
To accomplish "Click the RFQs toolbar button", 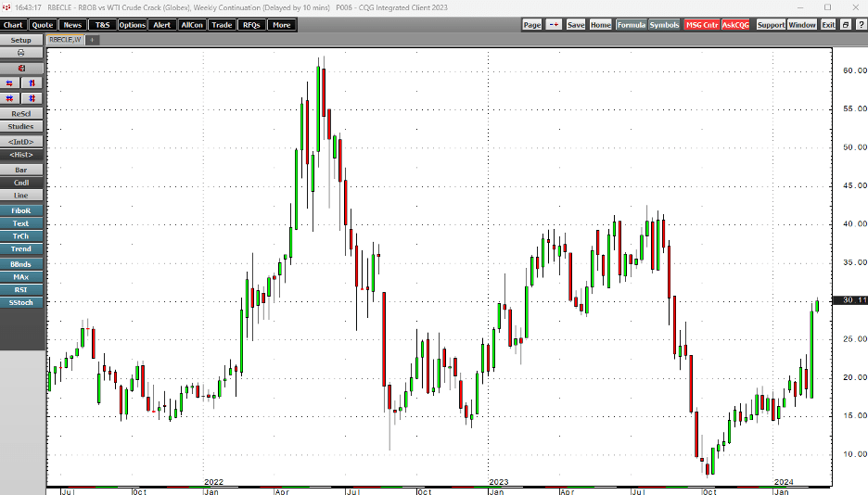I will click(252, 25).
